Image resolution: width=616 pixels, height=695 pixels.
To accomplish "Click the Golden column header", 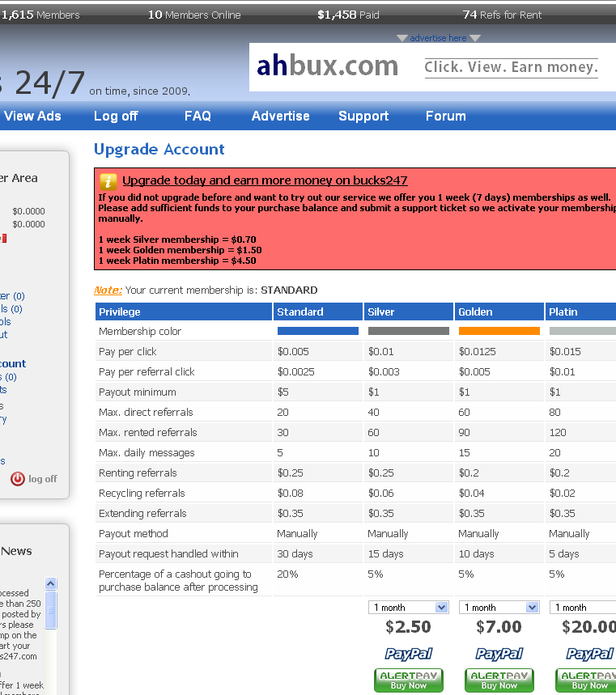I will (x=499, y=311).
